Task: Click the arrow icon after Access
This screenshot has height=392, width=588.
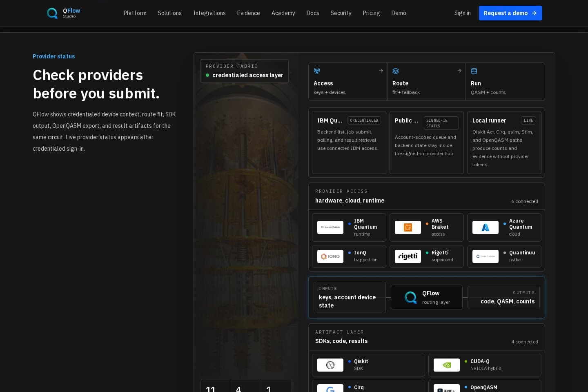Action: tap(381, 71)
